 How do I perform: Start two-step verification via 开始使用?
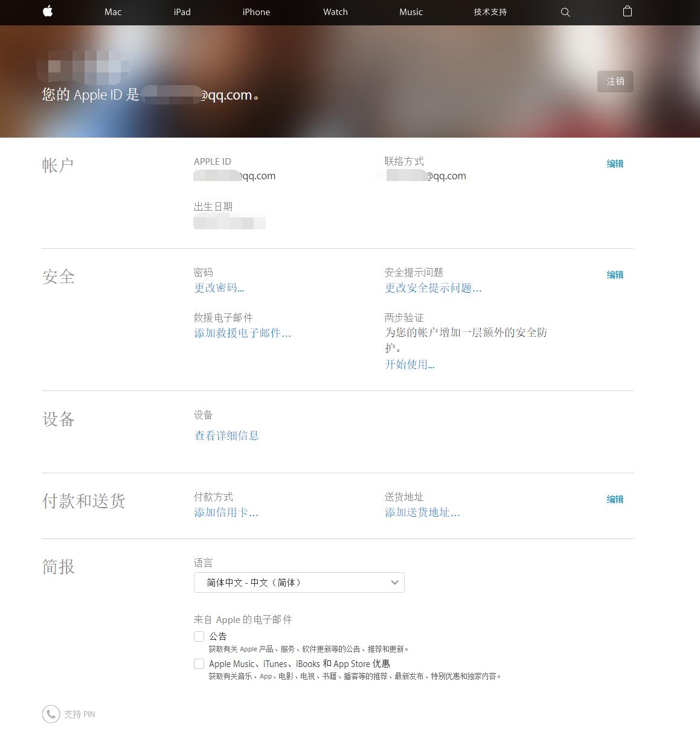(409, 364)
